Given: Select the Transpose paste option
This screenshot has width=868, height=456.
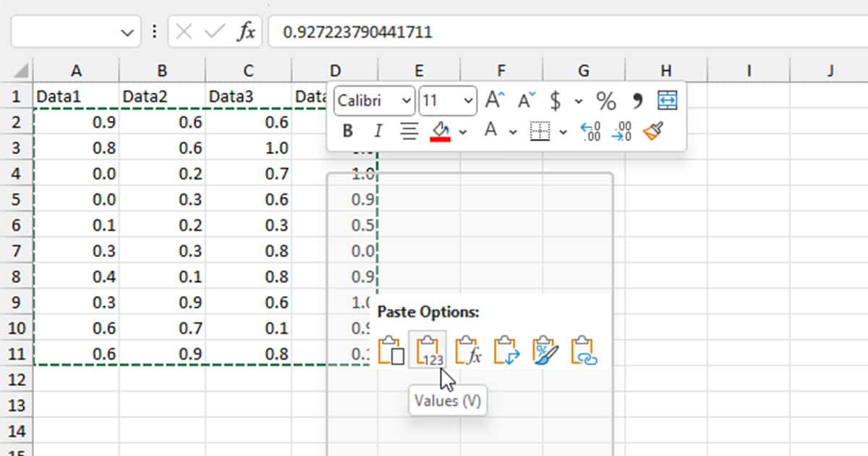Looking at the screenshot, I should [506, 349].
